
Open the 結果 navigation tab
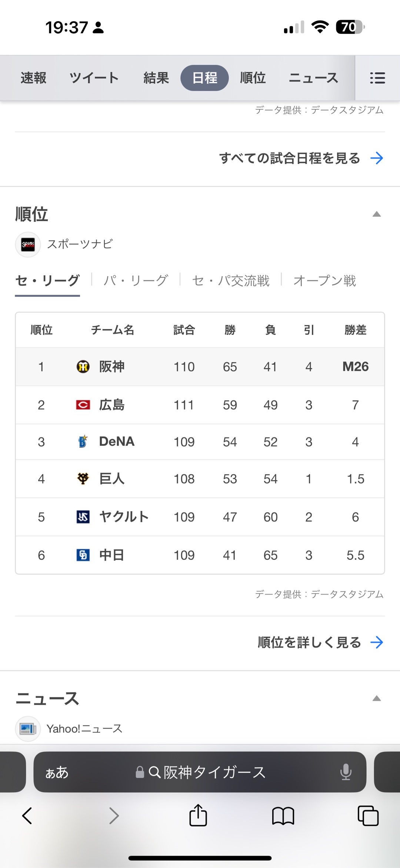click(x=156, y=78)
